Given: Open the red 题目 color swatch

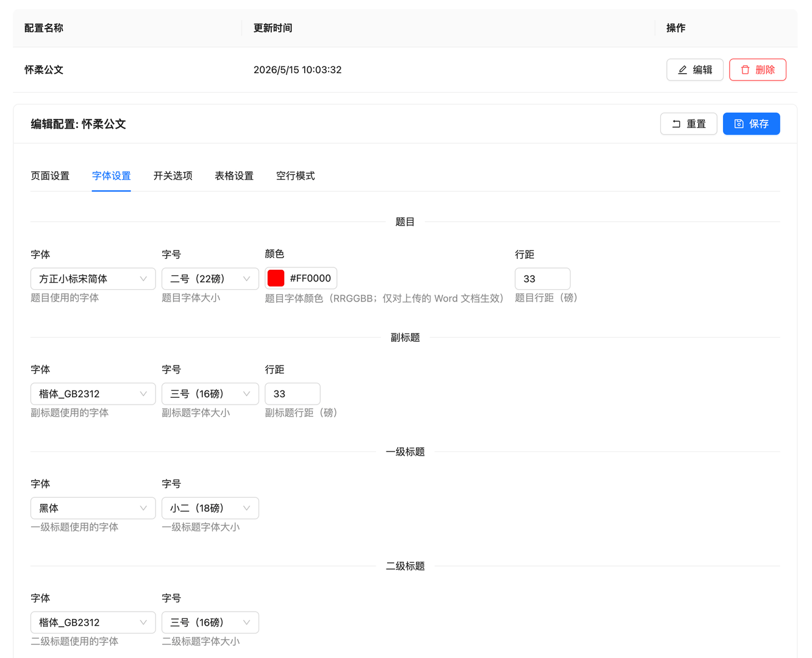Looking at the screenshot, I should pyautogui.click(x=276, y=278).
